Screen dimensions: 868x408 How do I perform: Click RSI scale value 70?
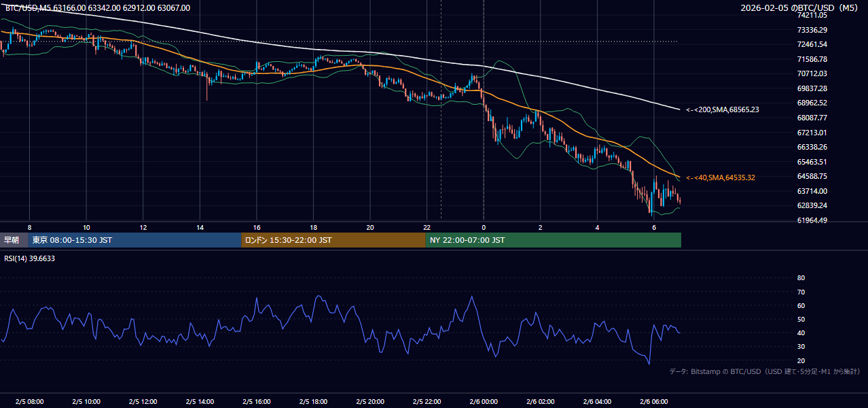point(801,292)
